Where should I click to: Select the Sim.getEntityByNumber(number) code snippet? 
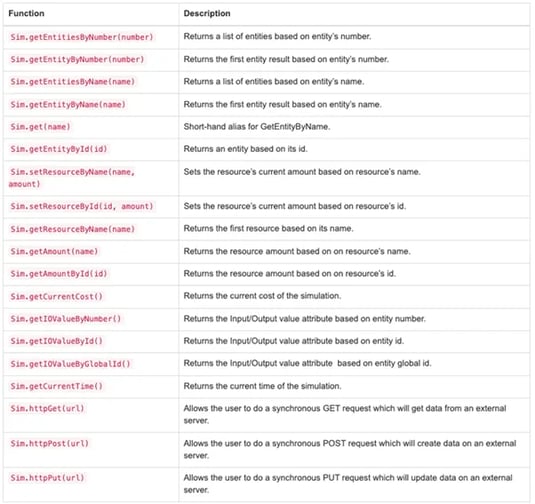[77, 59]
